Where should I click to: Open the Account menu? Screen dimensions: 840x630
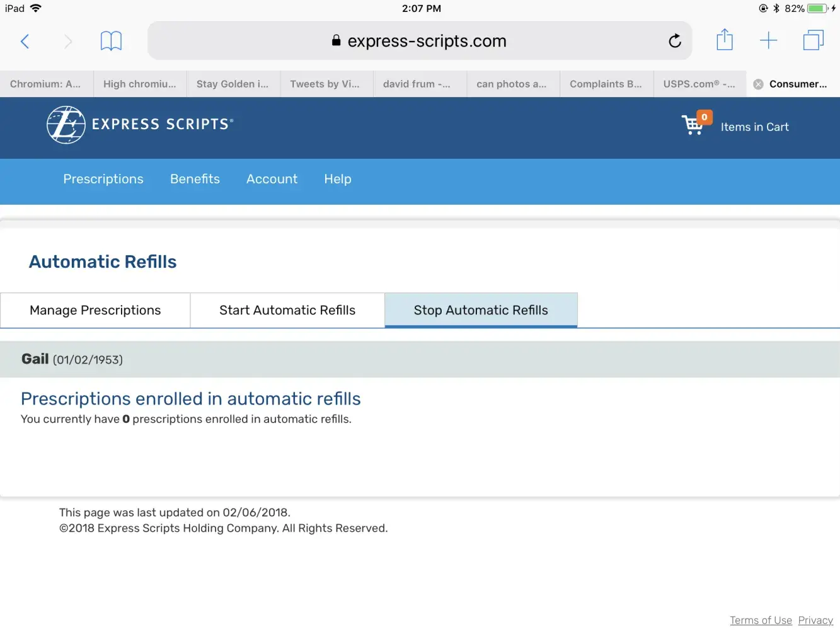tap(272, 179)
